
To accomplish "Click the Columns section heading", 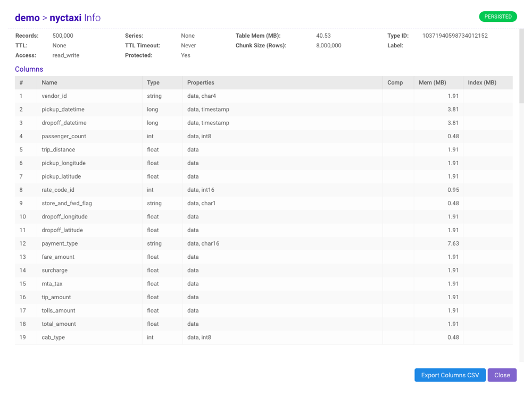I will [29, 69].
